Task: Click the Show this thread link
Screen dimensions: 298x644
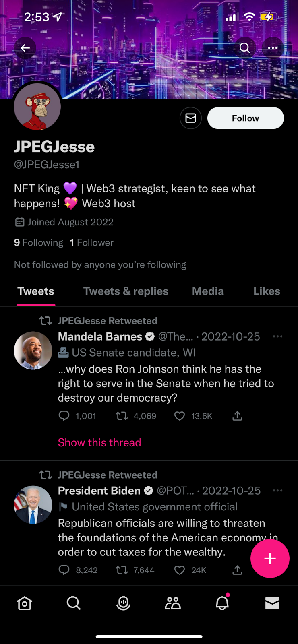Action: click(x=99, y=442)
